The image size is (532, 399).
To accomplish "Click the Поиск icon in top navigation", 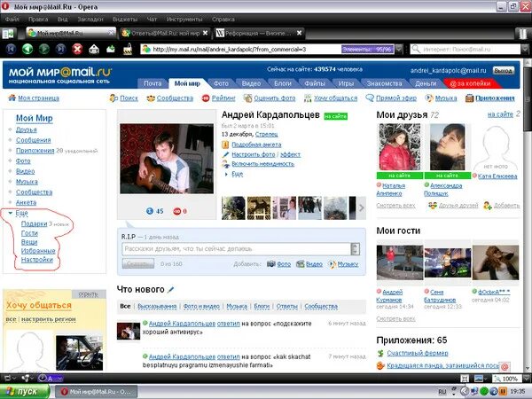I will tap(113, 98).
